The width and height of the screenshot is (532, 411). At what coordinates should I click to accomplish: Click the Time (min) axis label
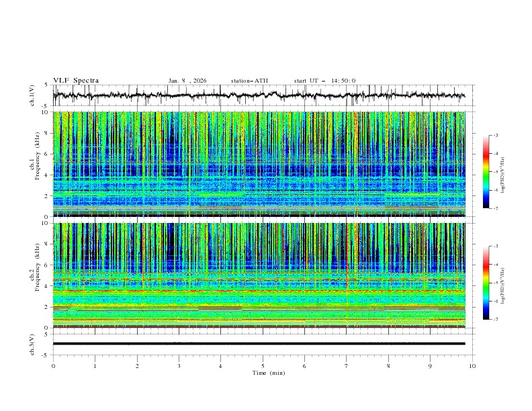[x=269, y=372]
